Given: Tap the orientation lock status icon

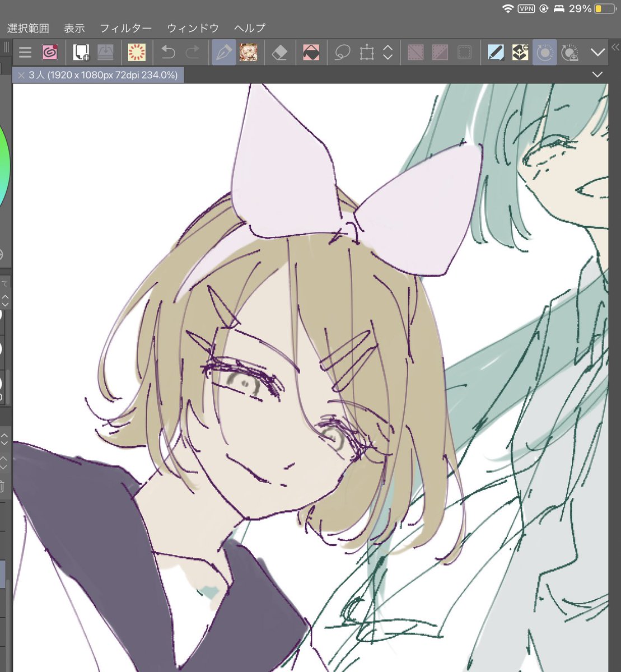Looking at the screenshot, I should point(543,9).
